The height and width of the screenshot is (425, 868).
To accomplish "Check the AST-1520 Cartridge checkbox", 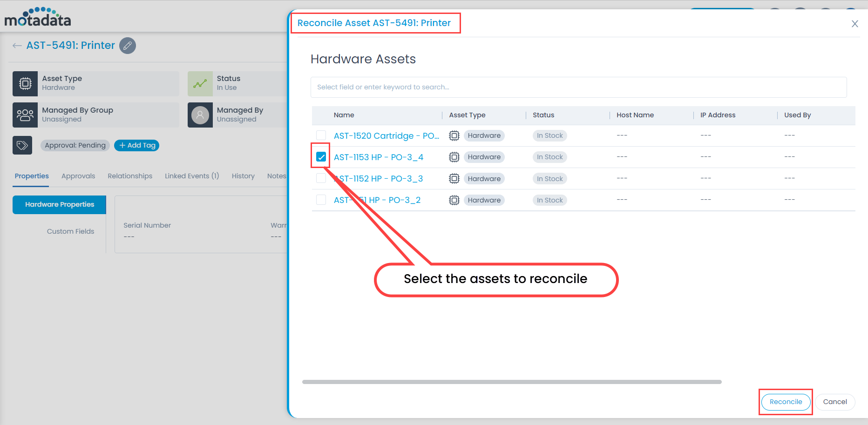I will pyautogui.click(x=320, y=135).
